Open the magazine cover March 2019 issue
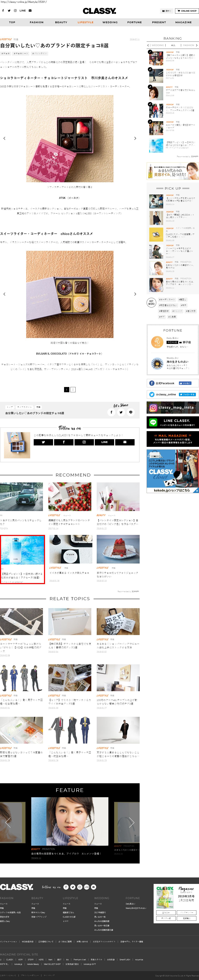Viewport: 199px width, 980px height. 165,898
